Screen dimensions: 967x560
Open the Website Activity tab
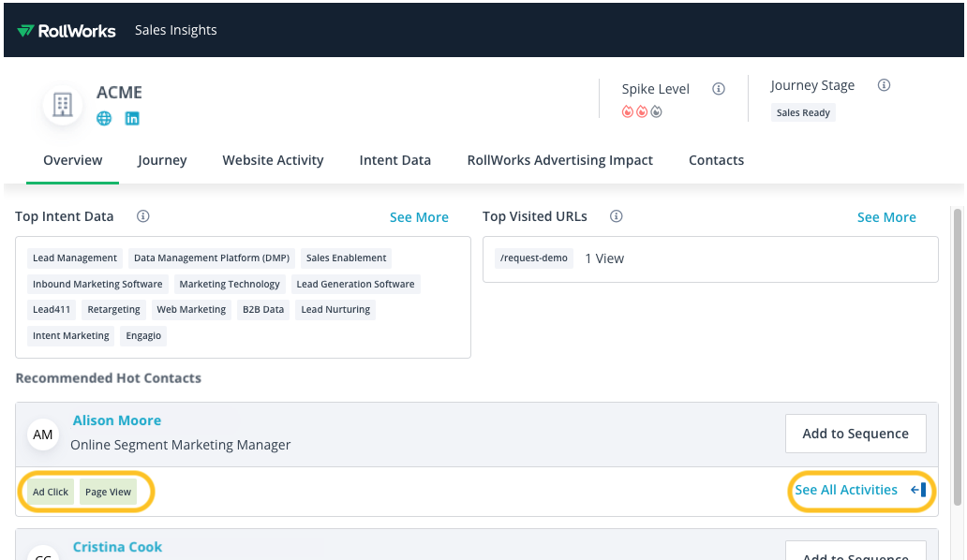click(x=274, y=160)
